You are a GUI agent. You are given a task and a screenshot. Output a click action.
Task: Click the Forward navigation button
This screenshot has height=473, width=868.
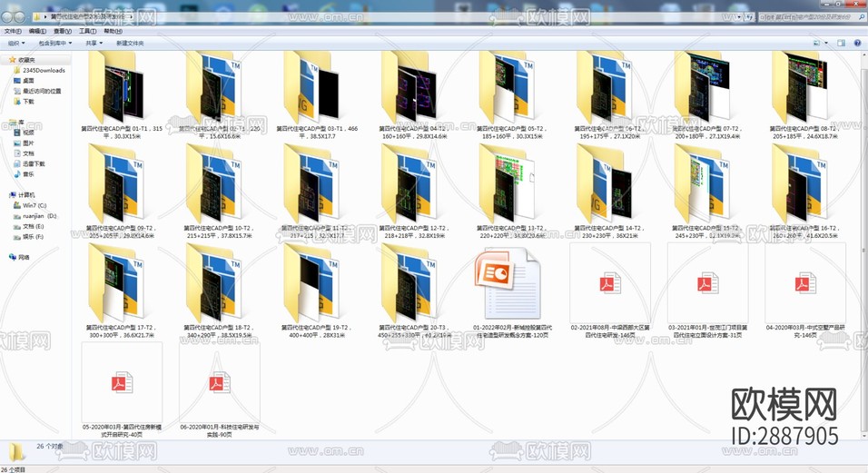[19, 17]
